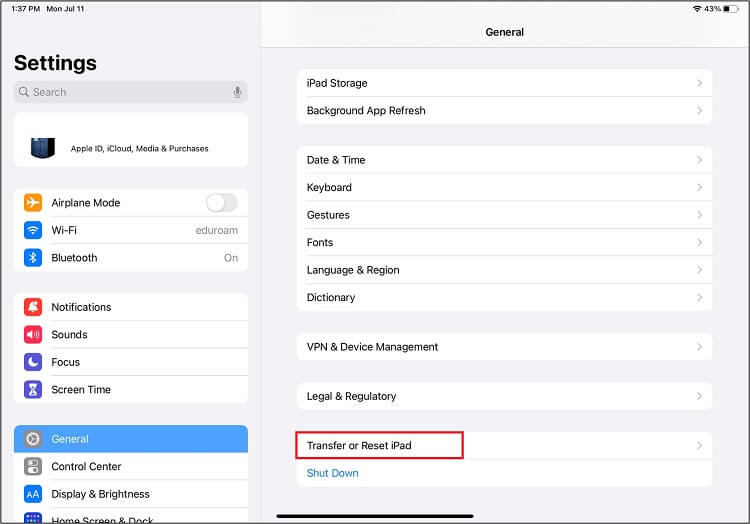Image resolution: width=750 pixels, height=524 pixels.
Task: Open Screen Time settings
Action: pyautogui.click(x=131, y=390)
